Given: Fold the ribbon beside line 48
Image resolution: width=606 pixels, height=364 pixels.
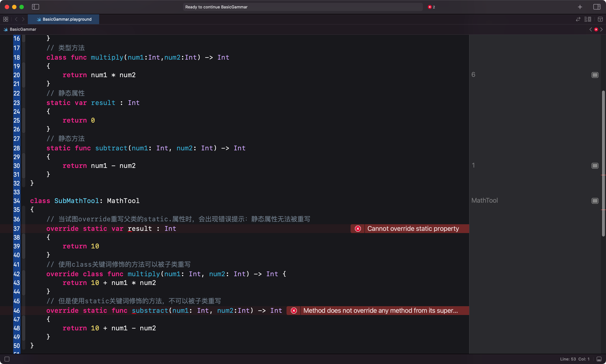Looking at the screenshot, I should click(x=24, y=328).
